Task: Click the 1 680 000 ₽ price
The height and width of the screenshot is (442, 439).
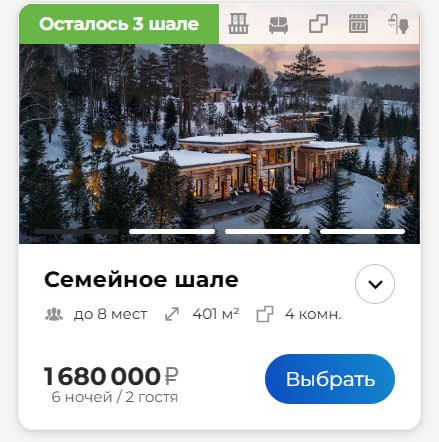Action: (111, 376)
